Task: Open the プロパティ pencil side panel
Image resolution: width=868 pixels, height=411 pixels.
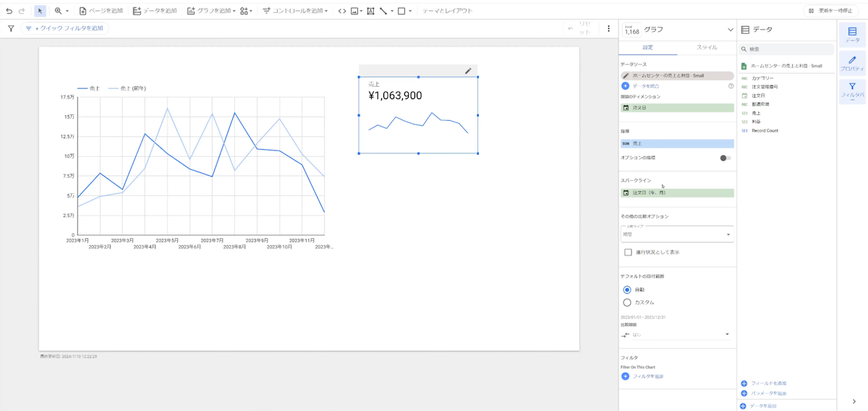Action: click(x=852, y=64)
